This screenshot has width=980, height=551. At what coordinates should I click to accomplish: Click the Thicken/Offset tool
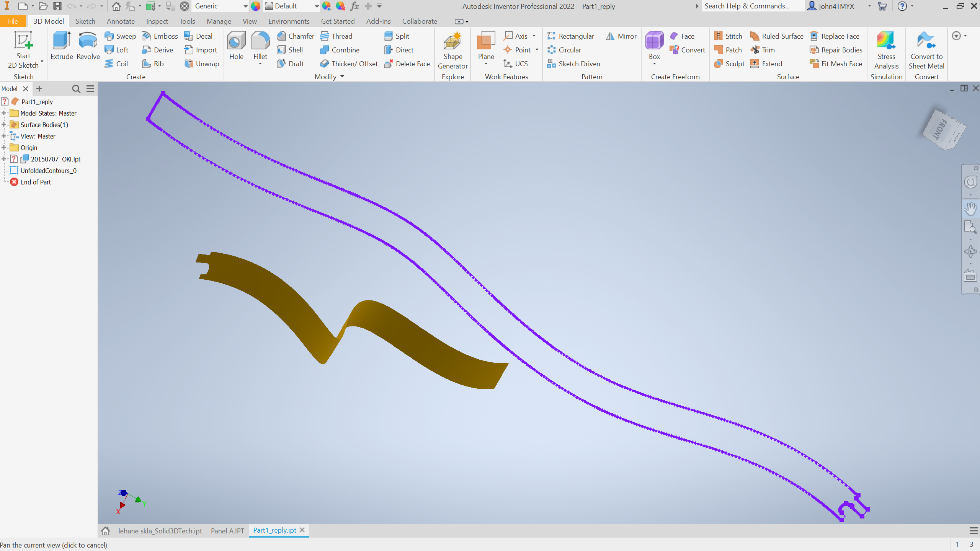(349, 64)
